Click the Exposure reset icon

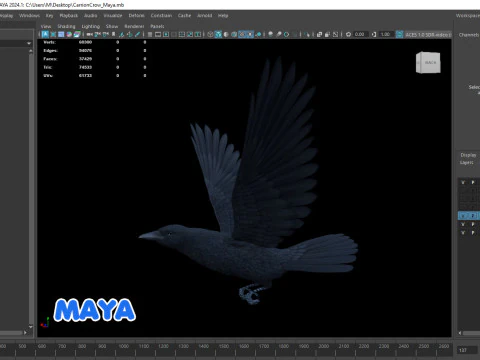[348, 34]
